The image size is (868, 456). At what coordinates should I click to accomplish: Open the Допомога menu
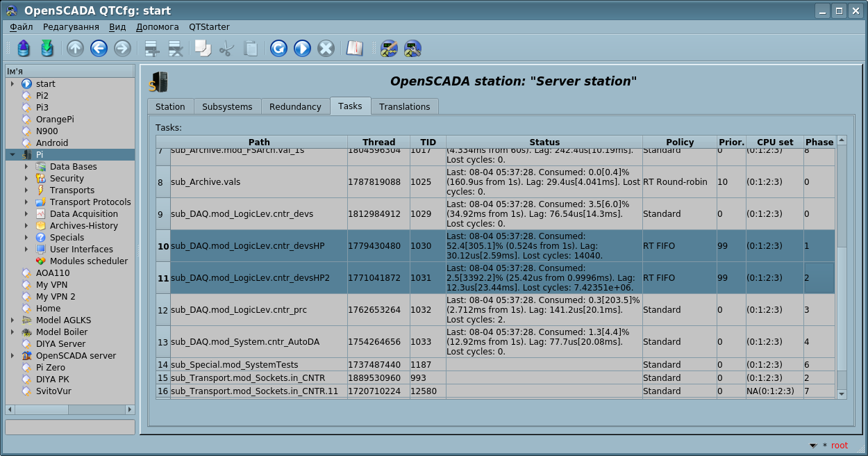(x=157, y=26)
